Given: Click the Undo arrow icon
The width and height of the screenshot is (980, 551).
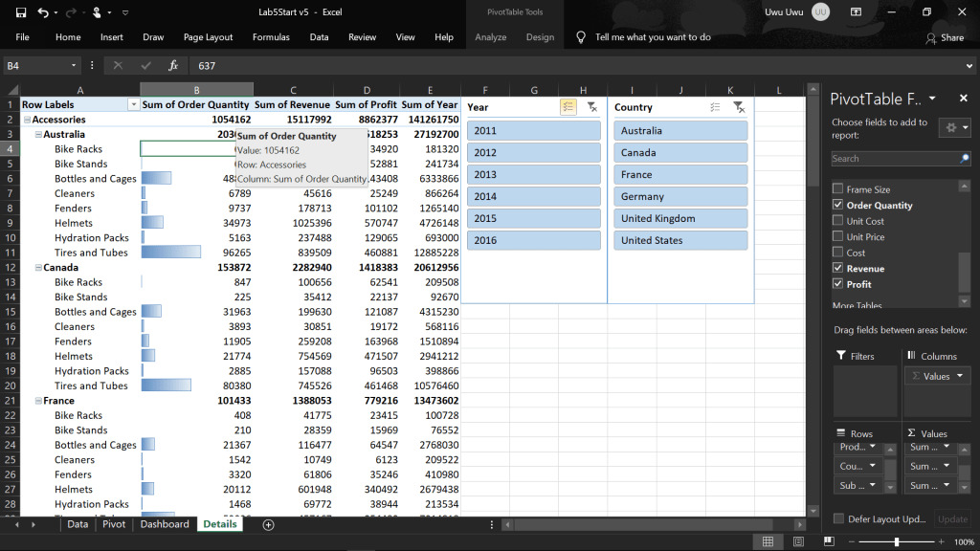Looking at the screenshot, I should click(x=43, y=12).
